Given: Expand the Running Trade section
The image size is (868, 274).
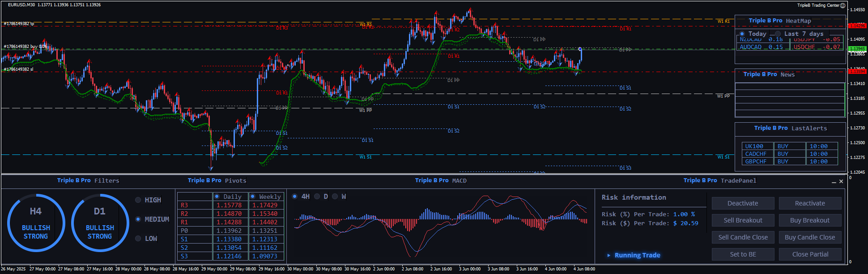Looking at the screenshot, I should pos(637,255).
